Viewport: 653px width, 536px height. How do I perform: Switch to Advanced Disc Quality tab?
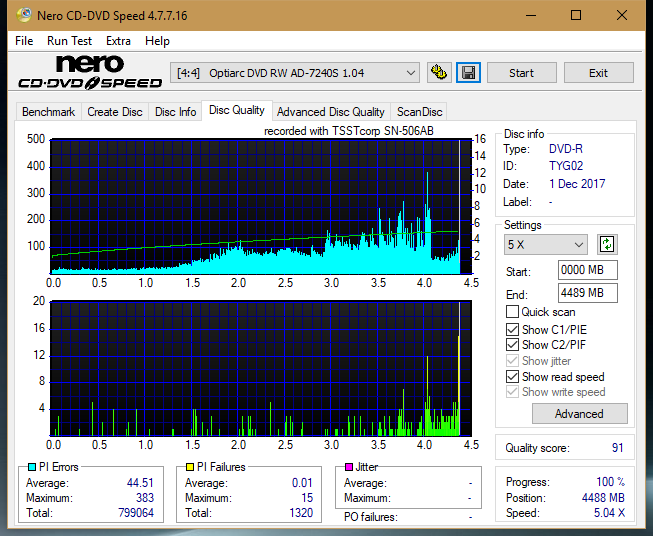(x=331, y=112)
